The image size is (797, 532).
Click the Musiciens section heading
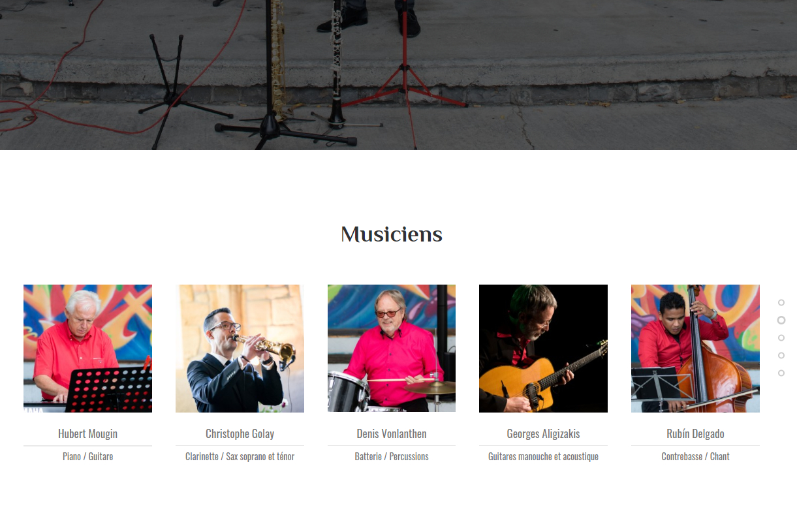(x=392, y=234)
